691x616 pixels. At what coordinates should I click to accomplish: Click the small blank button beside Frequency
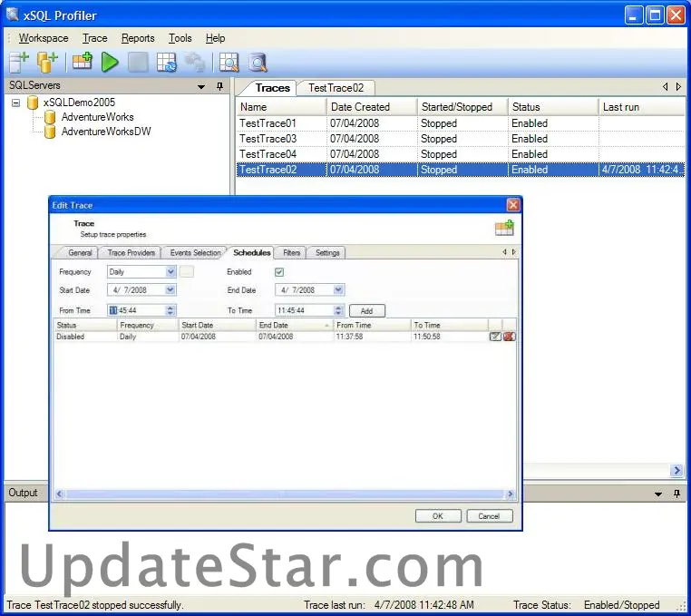click(187, 271)
